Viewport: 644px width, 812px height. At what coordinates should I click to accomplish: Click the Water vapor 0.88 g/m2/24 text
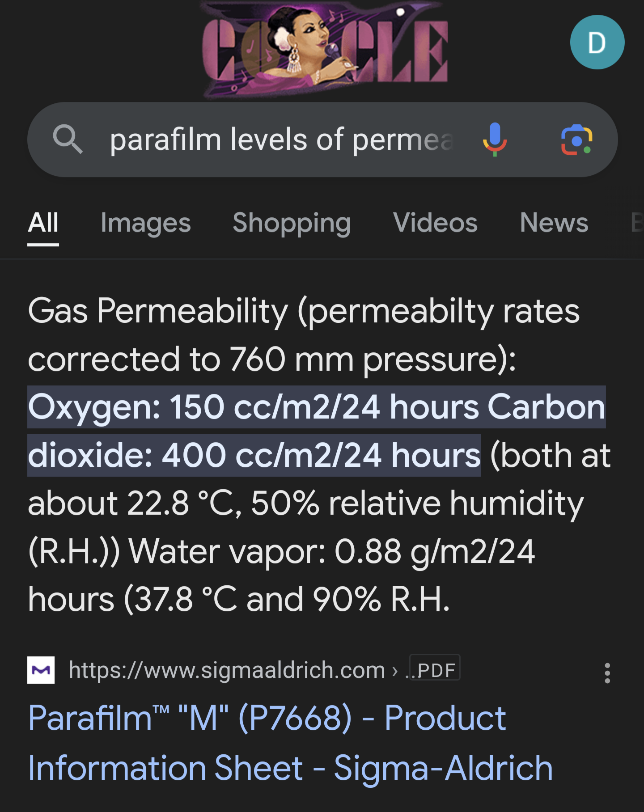coord(331,551)
